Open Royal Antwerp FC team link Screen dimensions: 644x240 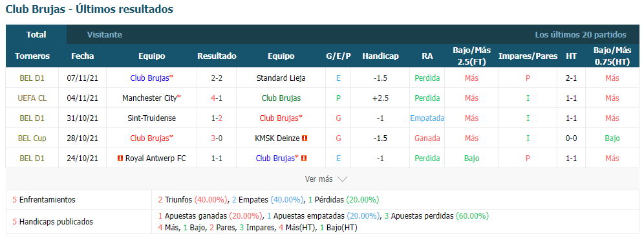tap(155, 158)
